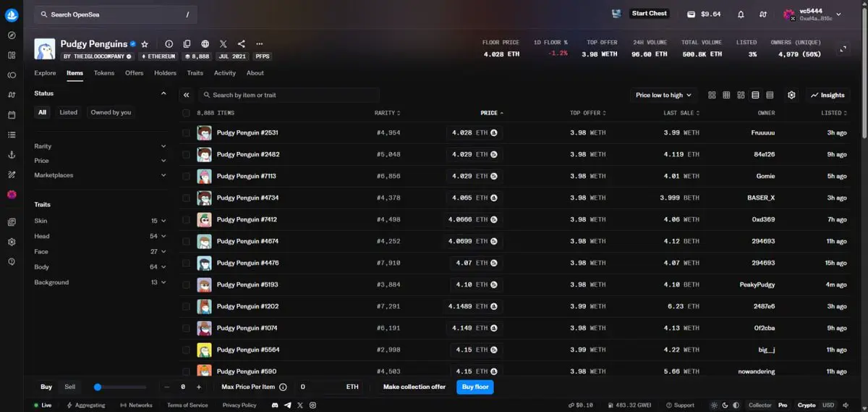The width and height of the screenshot is (868, 412).
Task: Collapse the filter sidebar with double chevron
Action: (x=186, y=95)
